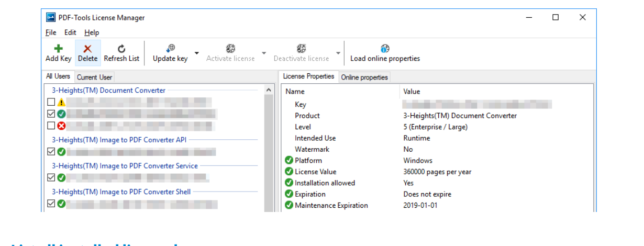Switch to the All Users tab
The width and height of the screenshot is (644, 246).
(58, 76)
